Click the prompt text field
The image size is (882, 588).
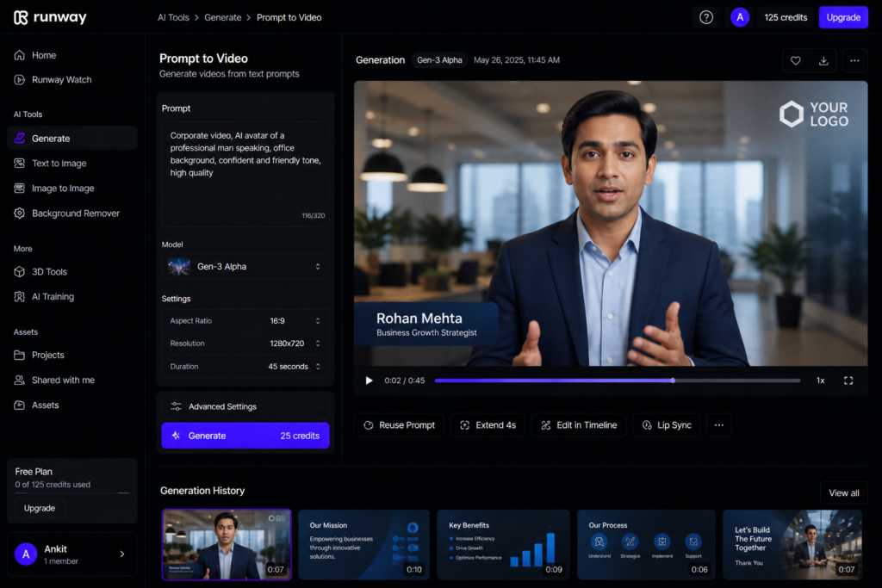(245, 174)
